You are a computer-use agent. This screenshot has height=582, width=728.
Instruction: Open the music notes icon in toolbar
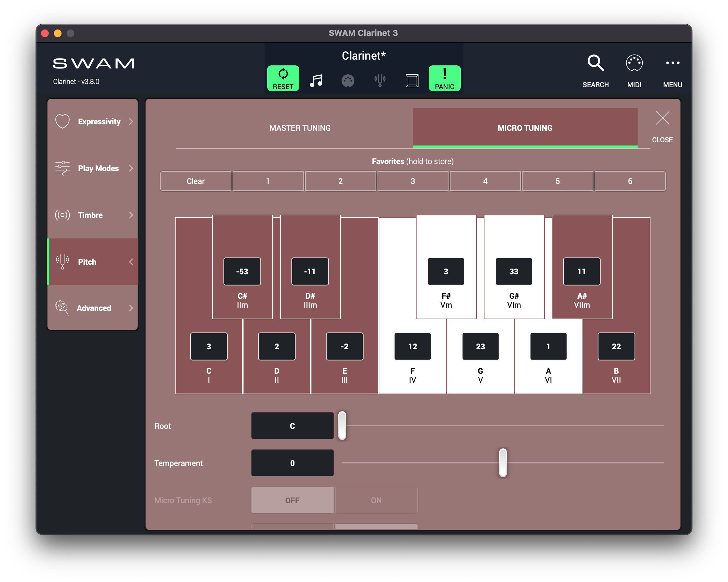click(316, 81)
